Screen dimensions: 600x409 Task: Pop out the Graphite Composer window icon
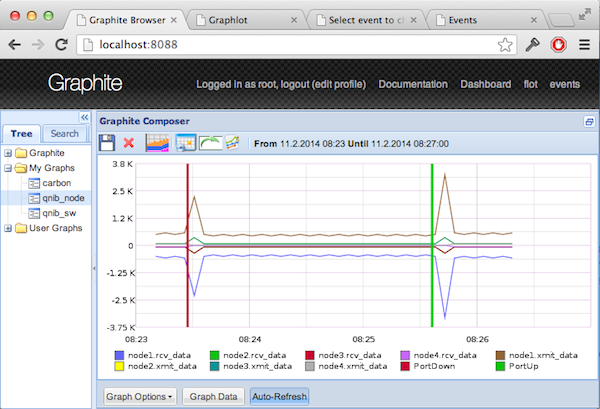589,122
